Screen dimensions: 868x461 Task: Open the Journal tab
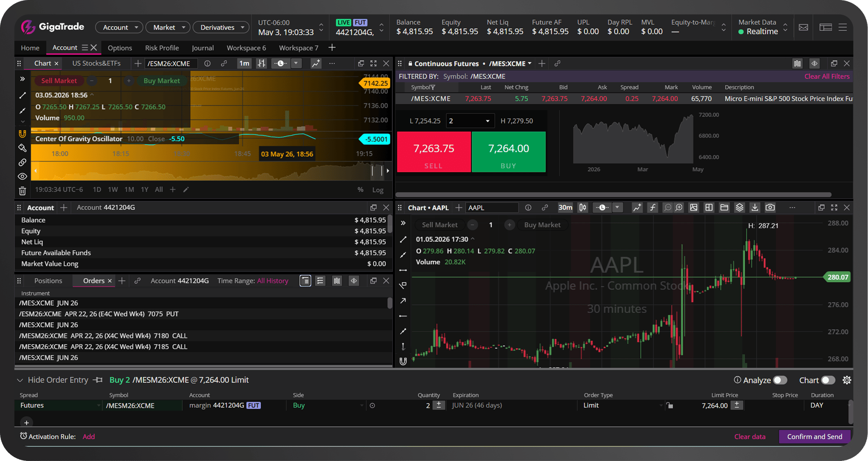(203, 48)
